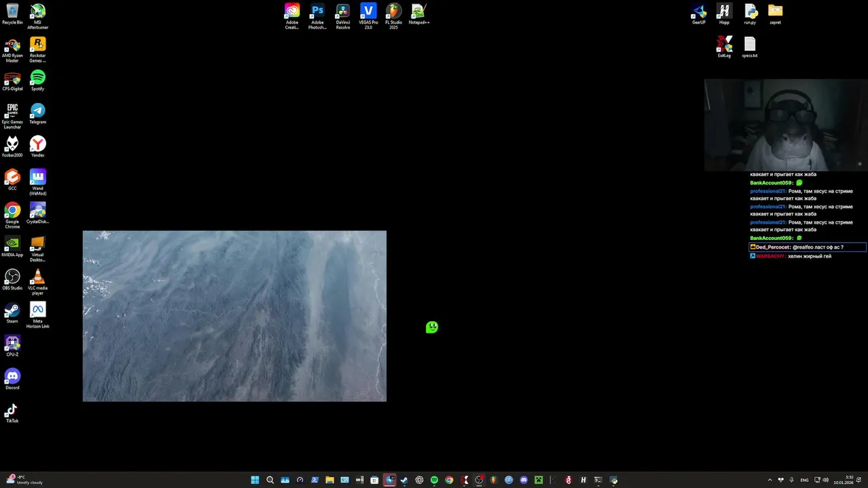Select the ExitLag desktop shortcut
868x488 pixels.
coord(724,47)
